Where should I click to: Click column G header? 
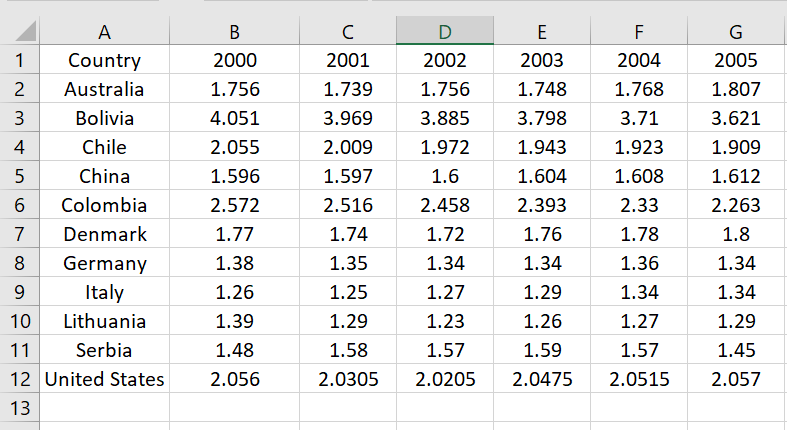(x=736, y=32)
